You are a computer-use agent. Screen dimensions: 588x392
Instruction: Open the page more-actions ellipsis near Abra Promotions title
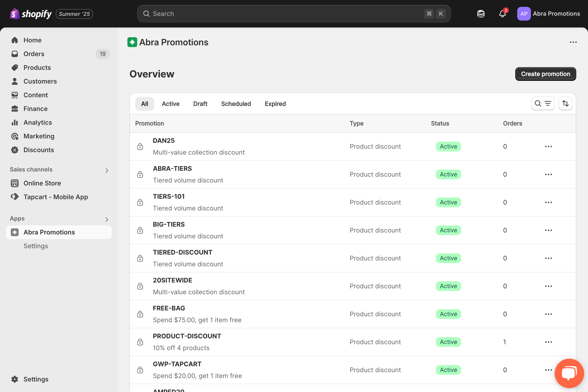573,42
